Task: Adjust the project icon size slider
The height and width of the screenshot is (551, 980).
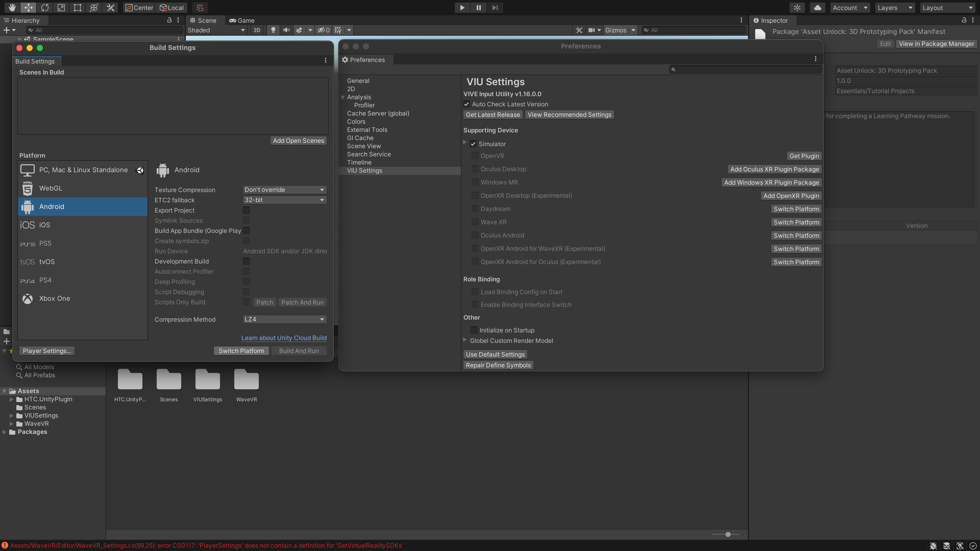Action: click(728, 534)
